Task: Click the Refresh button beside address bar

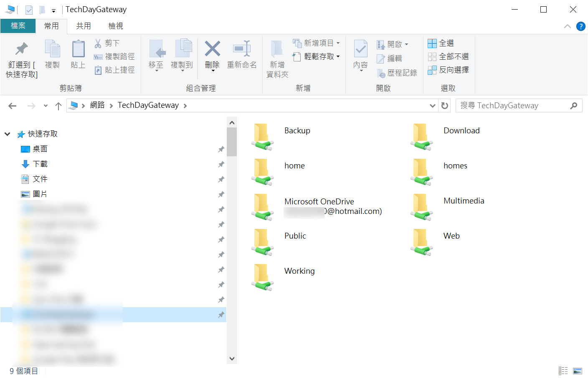Action: click(x=445, y=106)
